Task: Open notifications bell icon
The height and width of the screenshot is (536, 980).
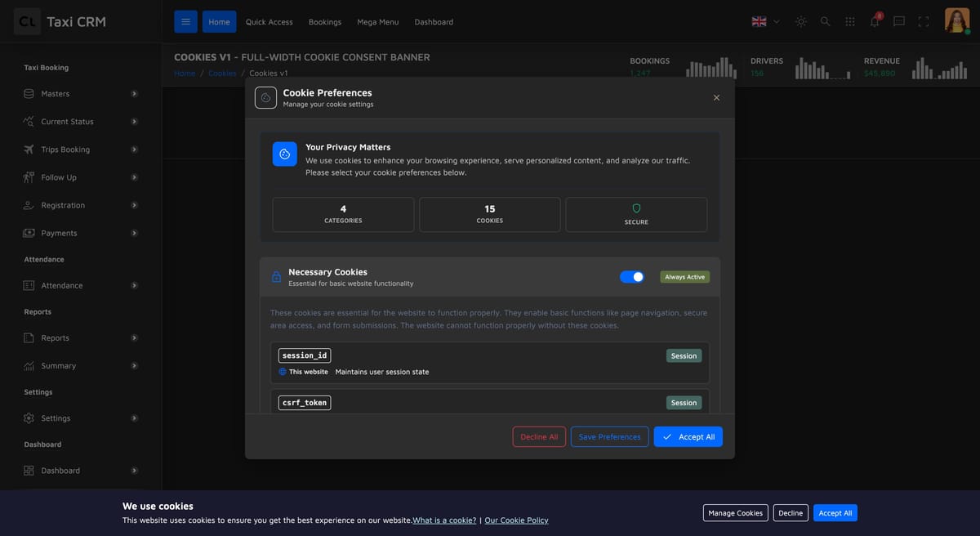Action: pyautogui.click(x=875, y=21)
